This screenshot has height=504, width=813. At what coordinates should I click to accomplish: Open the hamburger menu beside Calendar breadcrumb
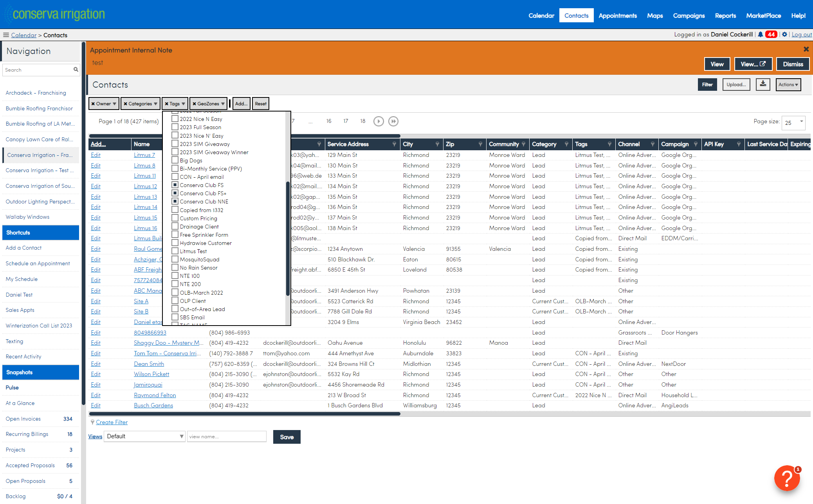pos(6,35)
